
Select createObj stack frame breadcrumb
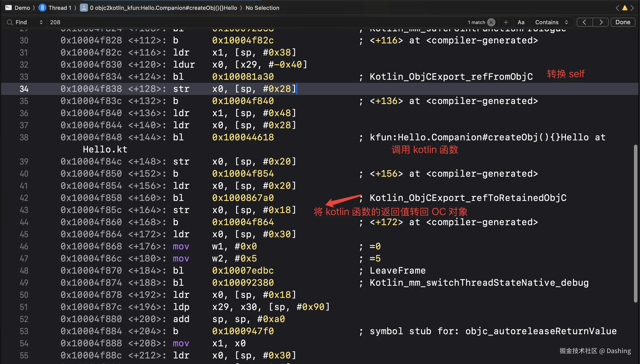click(x=163, y=8)
